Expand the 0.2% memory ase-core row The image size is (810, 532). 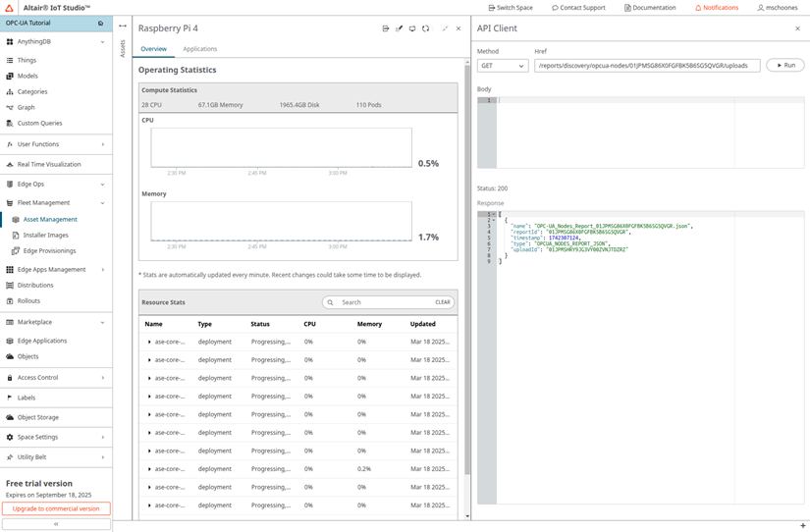tap(149, 469)
